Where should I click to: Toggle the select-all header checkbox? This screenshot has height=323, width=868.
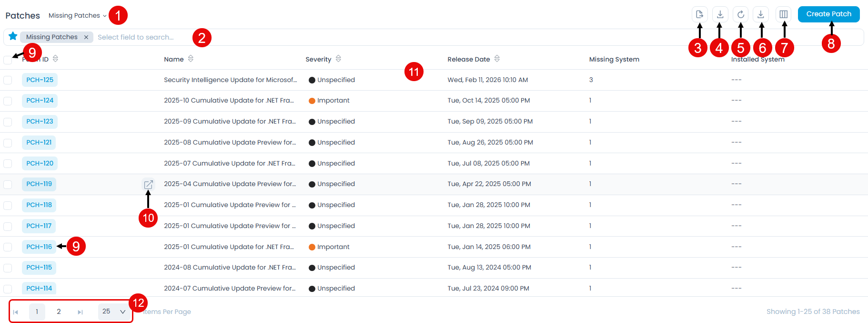coord(8,60)
